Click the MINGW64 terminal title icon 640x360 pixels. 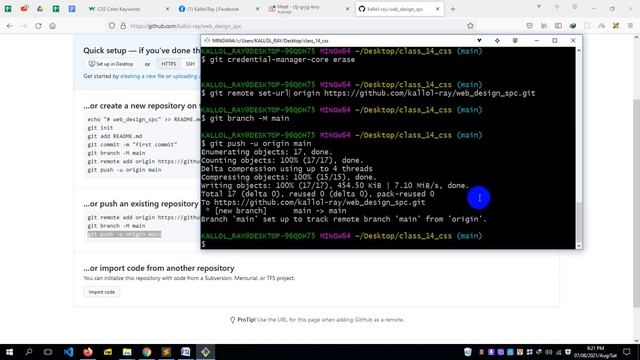[207, 40]
